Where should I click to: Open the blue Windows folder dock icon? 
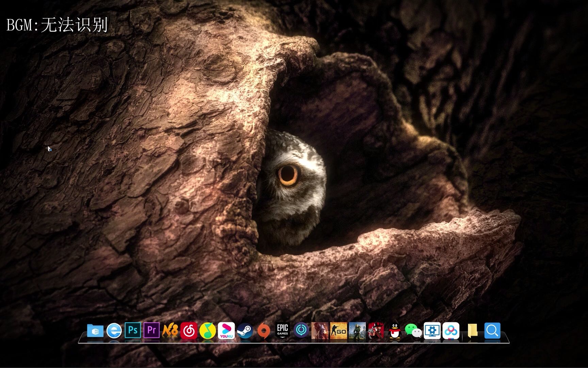[95, 331]
